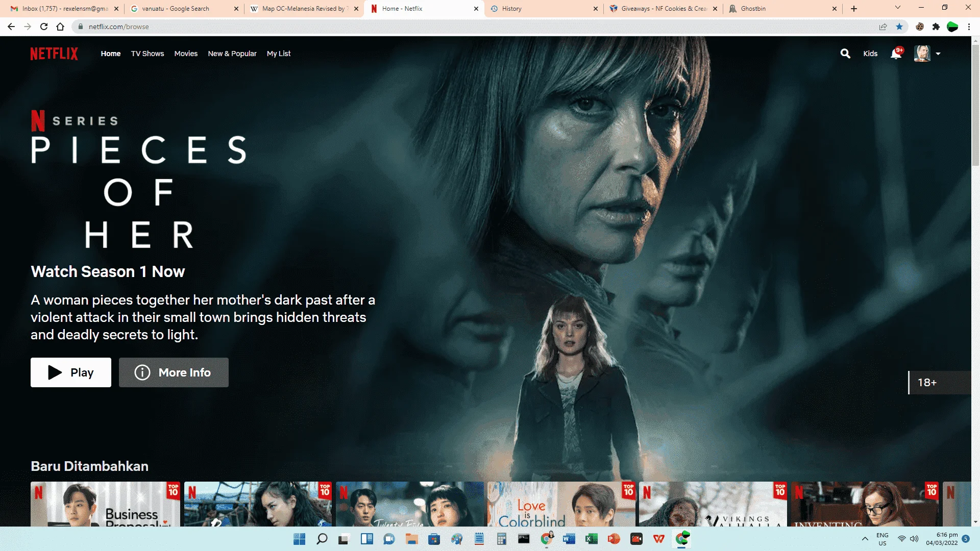Viewport: 980px width, 551px height.
Task: Open a new browser tab
Action: (x=854, y=9)
